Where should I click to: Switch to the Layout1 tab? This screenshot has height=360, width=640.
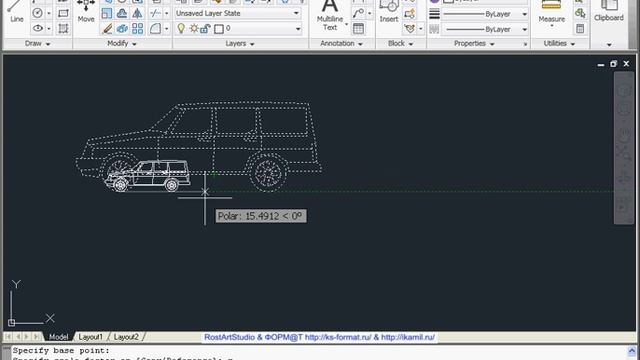[x=90, y=337]
